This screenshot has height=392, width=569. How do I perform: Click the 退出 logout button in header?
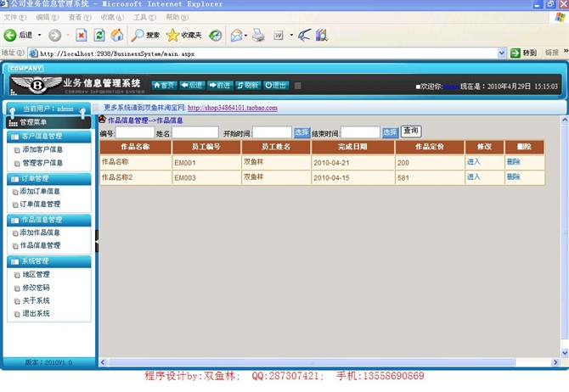(276, 85)
